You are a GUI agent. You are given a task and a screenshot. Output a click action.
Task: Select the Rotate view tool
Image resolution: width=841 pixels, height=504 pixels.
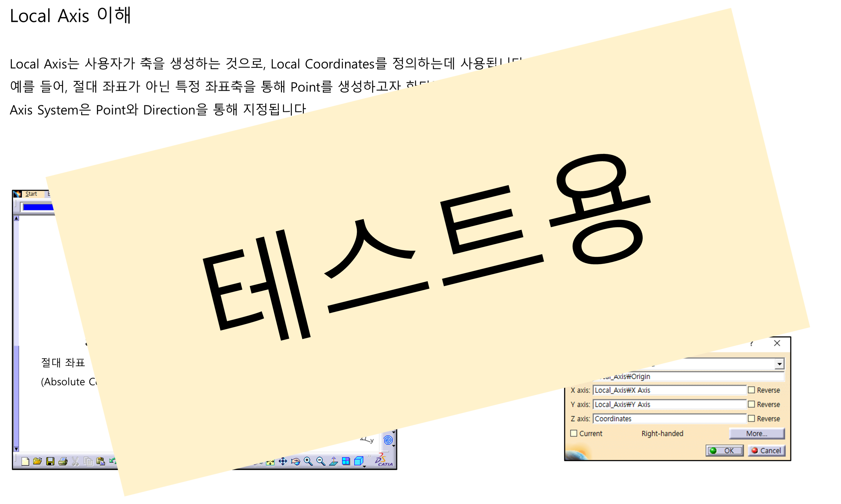click(x=296, y=461)
